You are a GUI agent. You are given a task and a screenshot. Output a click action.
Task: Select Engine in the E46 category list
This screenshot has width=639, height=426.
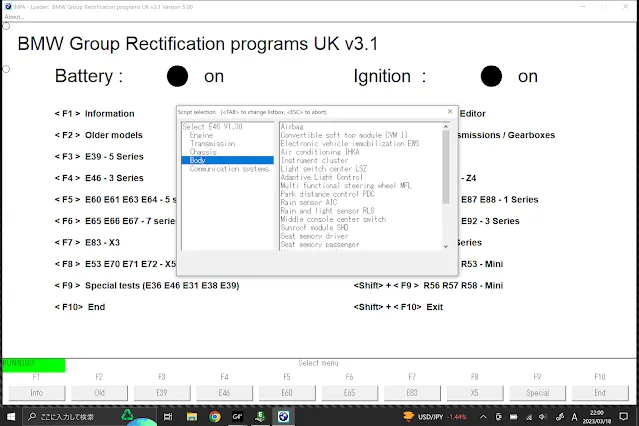click(201, 135)
